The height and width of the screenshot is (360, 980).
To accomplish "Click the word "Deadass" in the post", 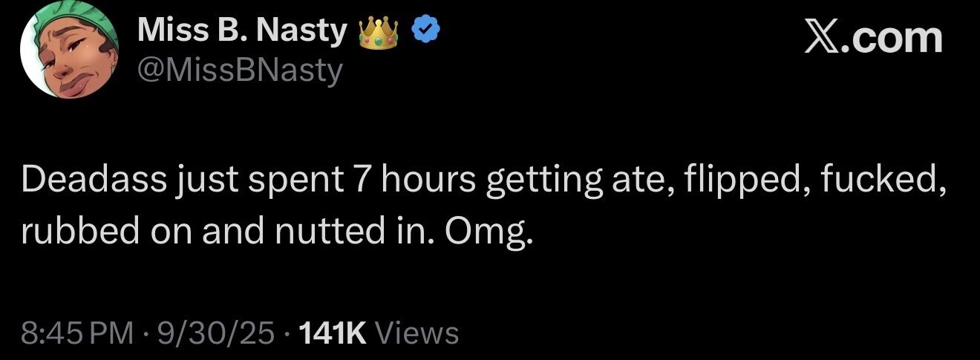I will pos(94,181).
